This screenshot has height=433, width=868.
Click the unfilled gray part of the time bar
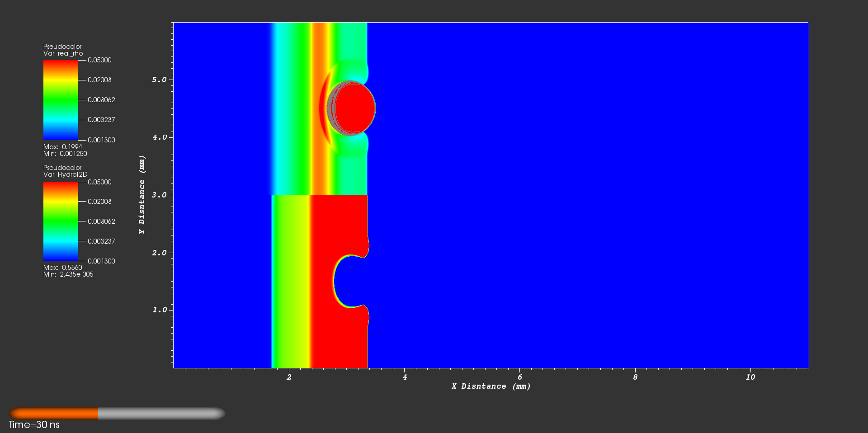coord(162,414)
